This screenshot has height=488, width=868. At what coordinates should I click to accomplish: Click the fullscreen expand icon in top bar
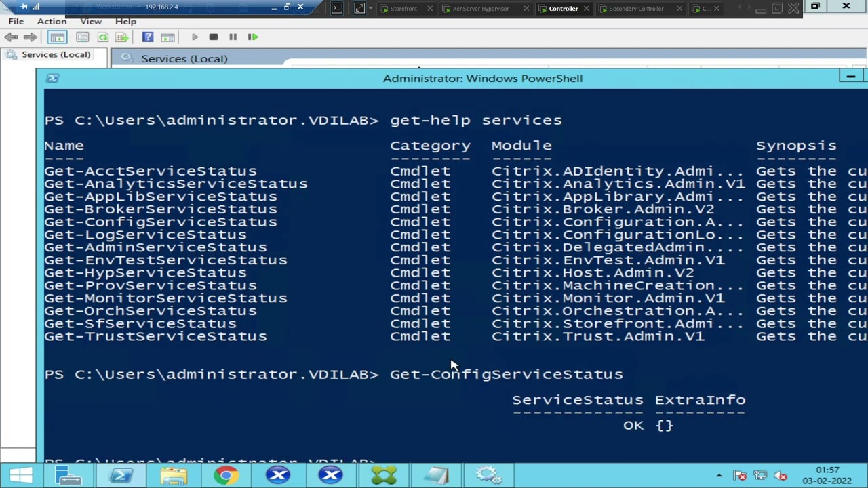pos(359,8)
